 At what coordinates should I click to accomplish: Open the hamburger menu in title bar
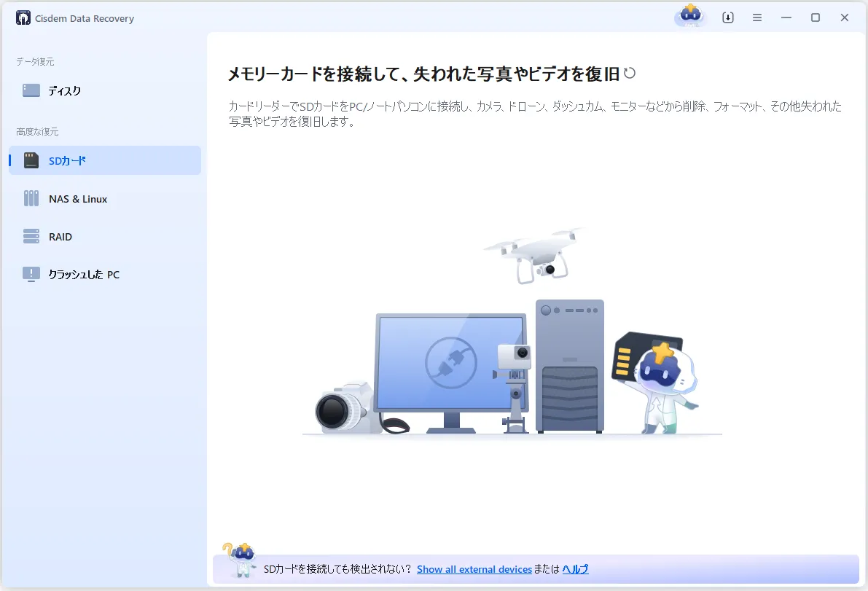pos(757,18)
